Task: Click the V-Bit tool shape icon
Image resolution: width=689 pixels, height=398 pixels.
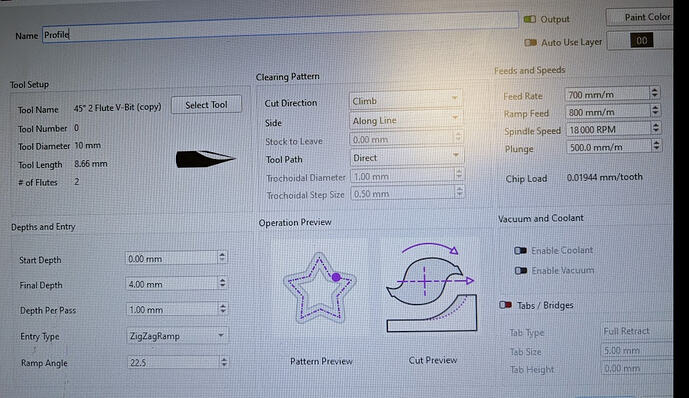Action: pos(206,159)
